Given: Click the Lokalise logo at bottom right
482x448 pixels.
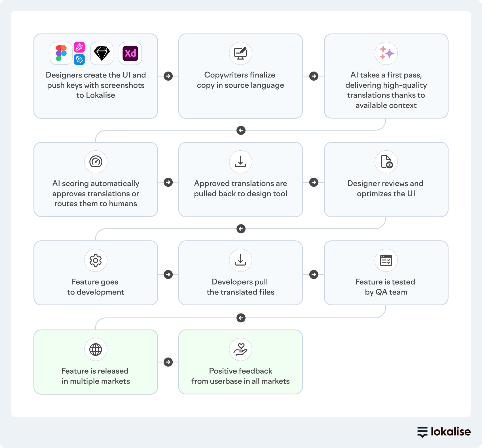Looking at the screenshot, I should click(x=444, y=432).
